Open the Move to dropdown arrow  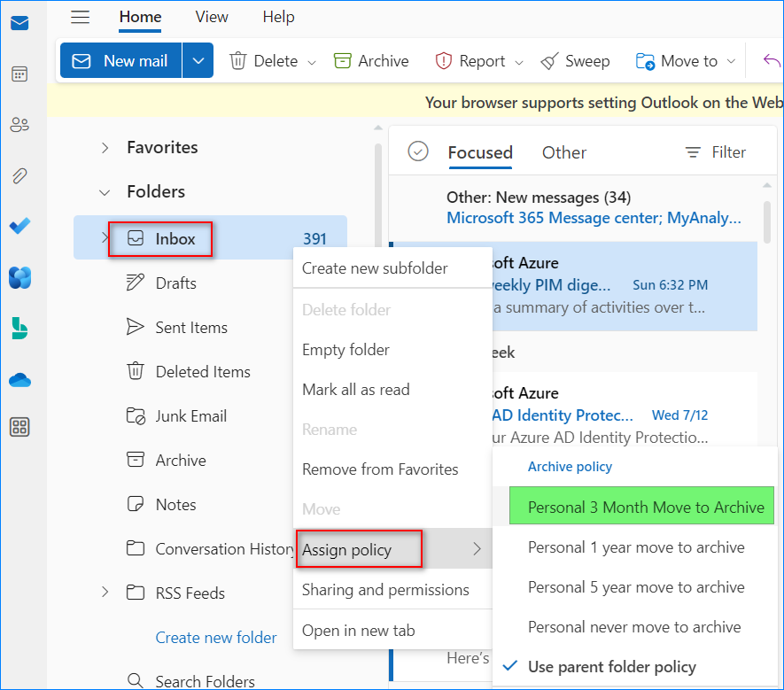tap(731, 61)
